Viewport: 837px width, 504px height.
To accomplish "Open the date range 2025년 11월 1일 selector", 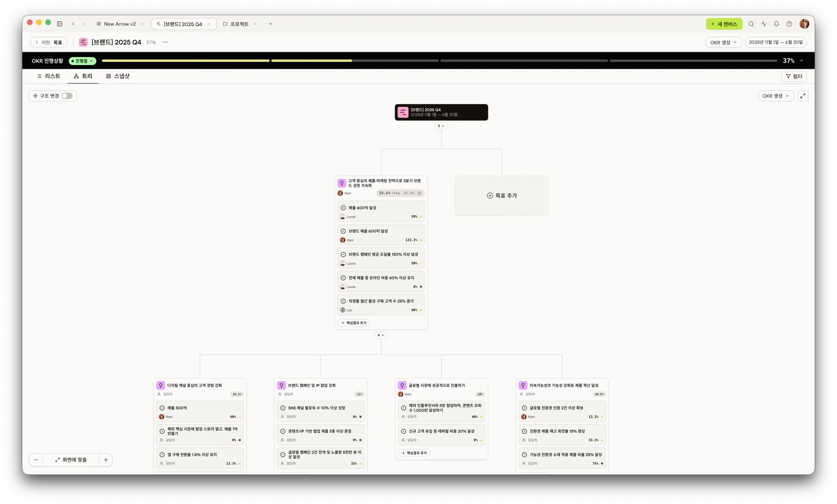I will 776,42.
